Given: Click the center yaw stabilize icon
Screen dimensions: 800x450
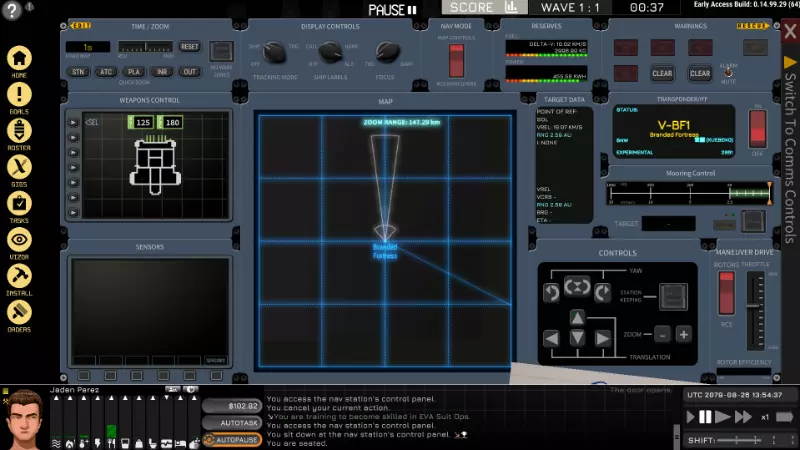Looking at the screenshot, I should (577, 287).
